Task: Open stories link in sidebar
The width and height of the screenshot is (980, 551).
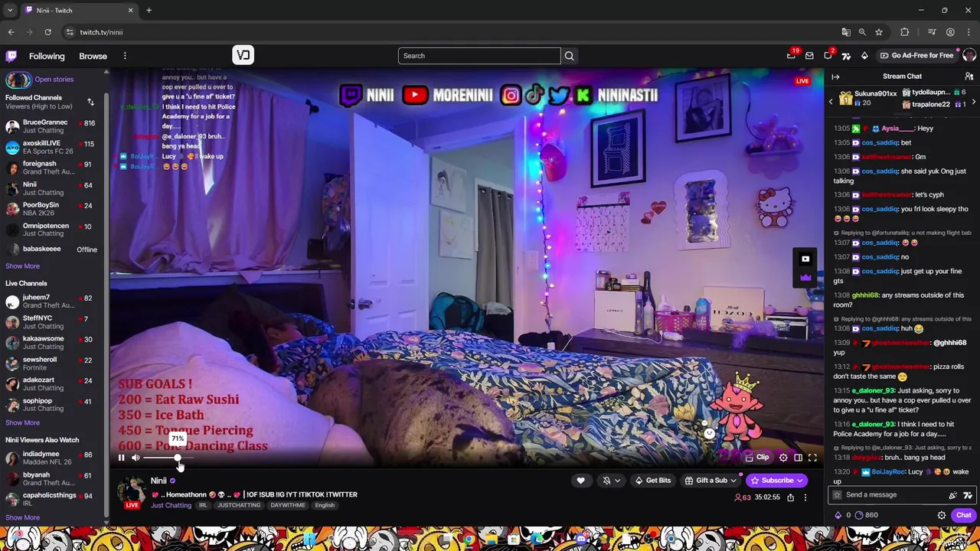Action: (54, 80)
